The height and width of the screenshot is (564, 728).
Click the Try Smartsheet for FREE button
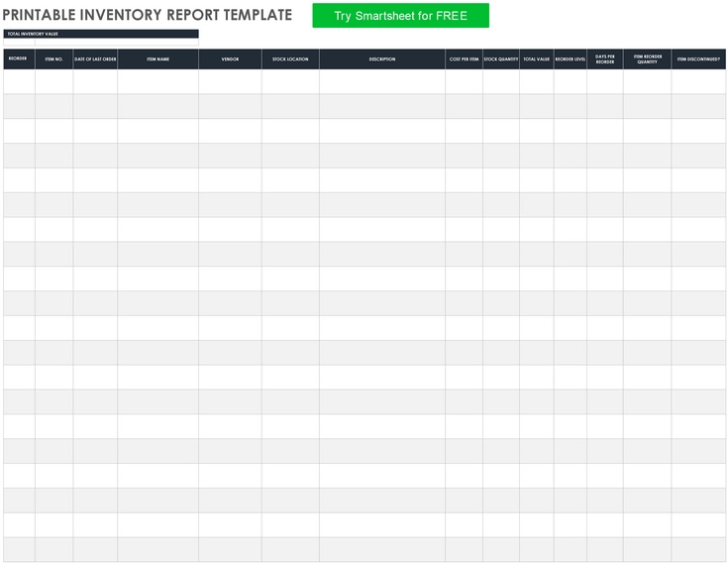[400, 15]
